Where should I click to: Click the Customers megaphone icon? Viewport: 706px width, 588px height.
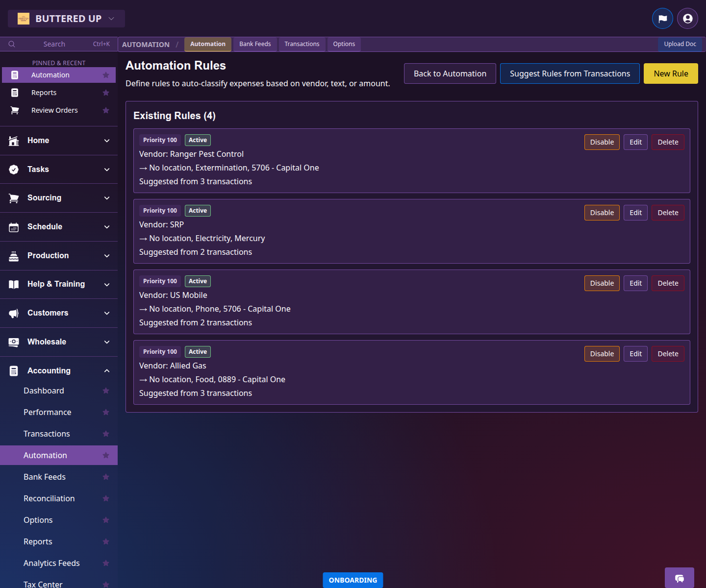click(x=14, y=313)
